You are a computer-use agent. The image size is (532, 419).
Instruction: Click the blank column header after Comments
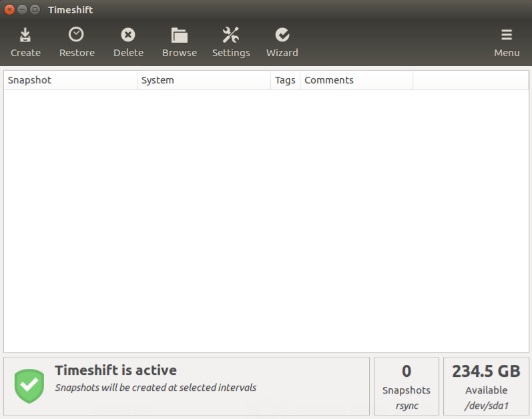tap(471, 80)
